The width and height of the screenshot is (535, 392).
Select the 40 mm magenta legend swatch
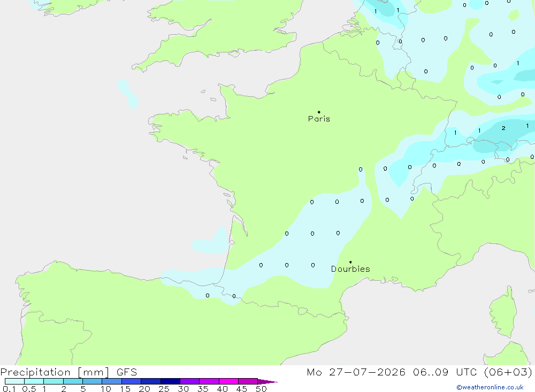point(228,381)
